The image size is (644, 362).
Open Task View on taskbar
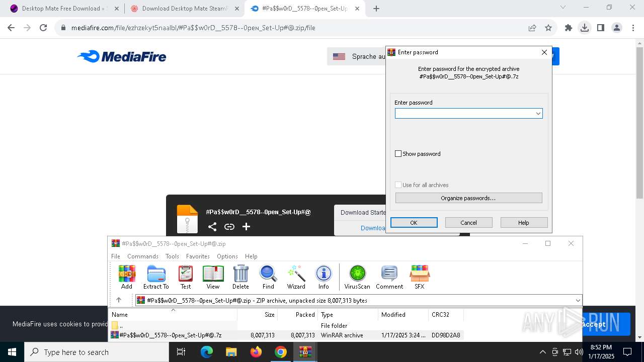pos(181,352)
